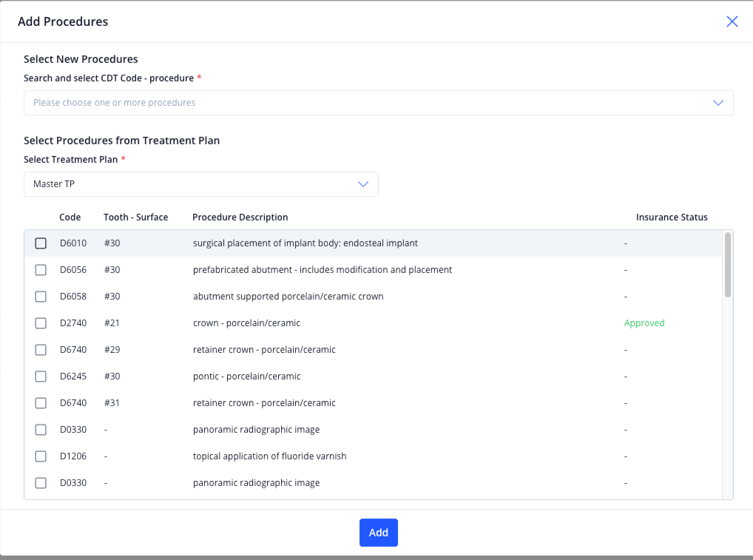Check the D6740 retainer crown tooth #29 row

point(41,350)
